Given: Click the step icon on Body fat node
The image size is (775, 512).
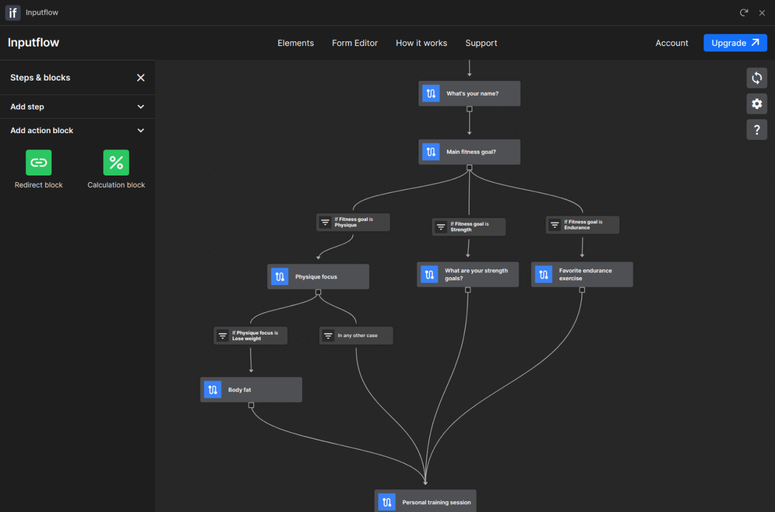Looking at the screenshot, I should click(x=213, y=389).
